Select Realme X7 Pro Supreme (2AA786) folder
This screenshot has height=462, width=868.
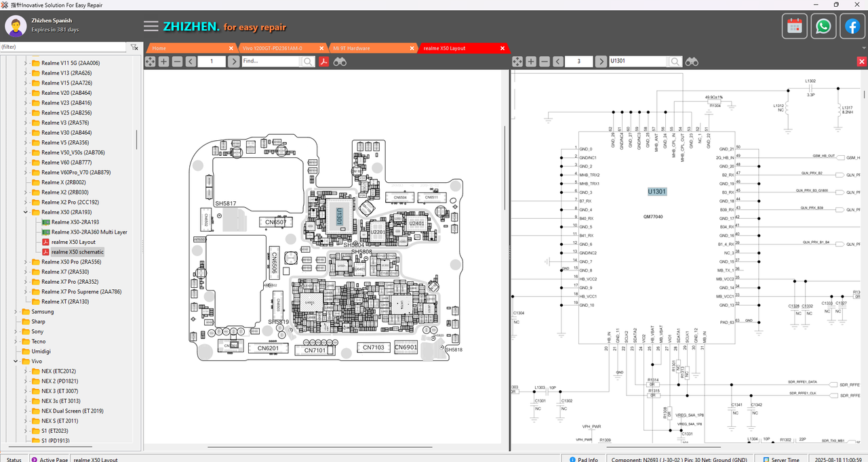pos(81,291)
